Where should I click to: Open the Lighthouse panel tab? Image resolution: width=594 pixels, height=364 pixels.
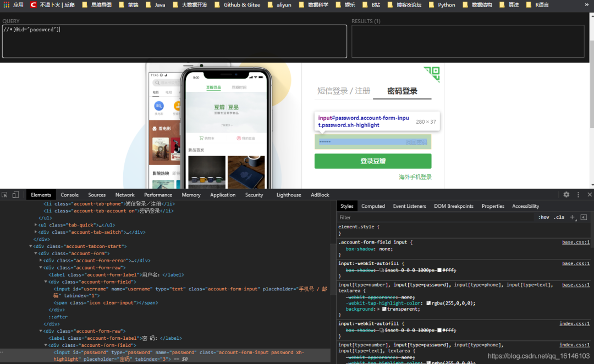[x=289, y=195]
